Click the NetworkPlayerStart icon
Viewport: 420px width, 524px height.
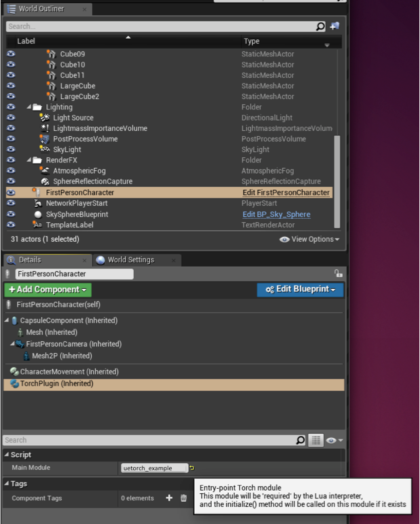tap(38, 203)
